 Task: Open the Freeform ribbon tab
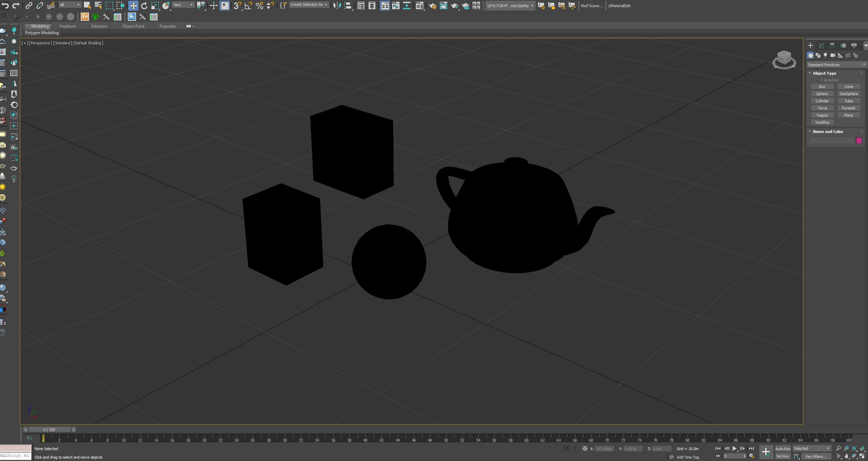[68, 26]
